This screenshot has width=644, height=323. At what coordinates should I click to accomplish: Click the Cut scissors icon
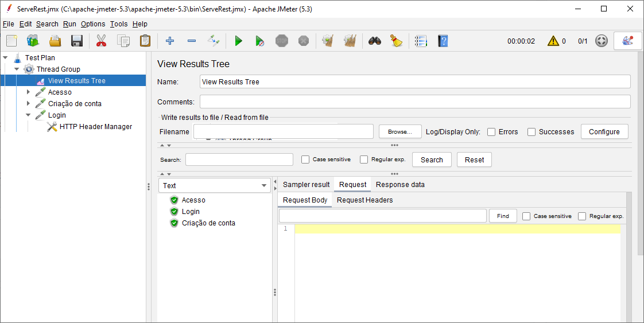(101, 41)
